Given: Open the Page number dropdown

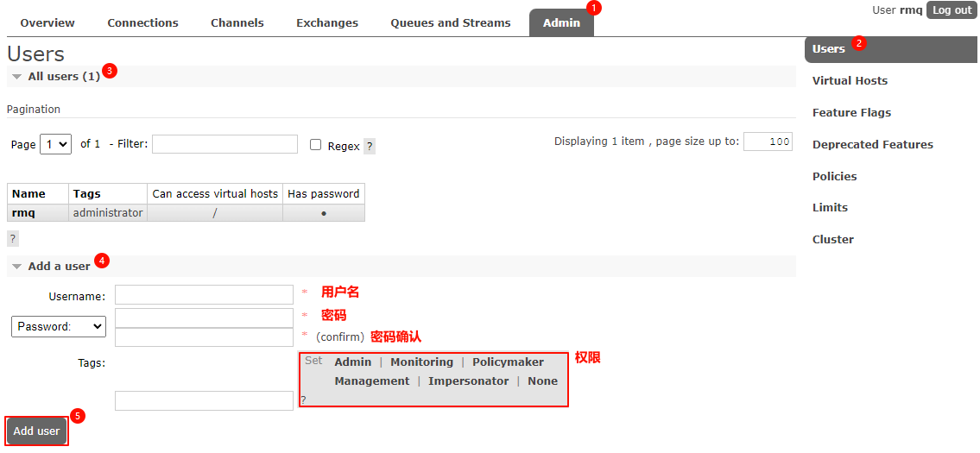Looking at the screenshot, I should coord(55,144).
